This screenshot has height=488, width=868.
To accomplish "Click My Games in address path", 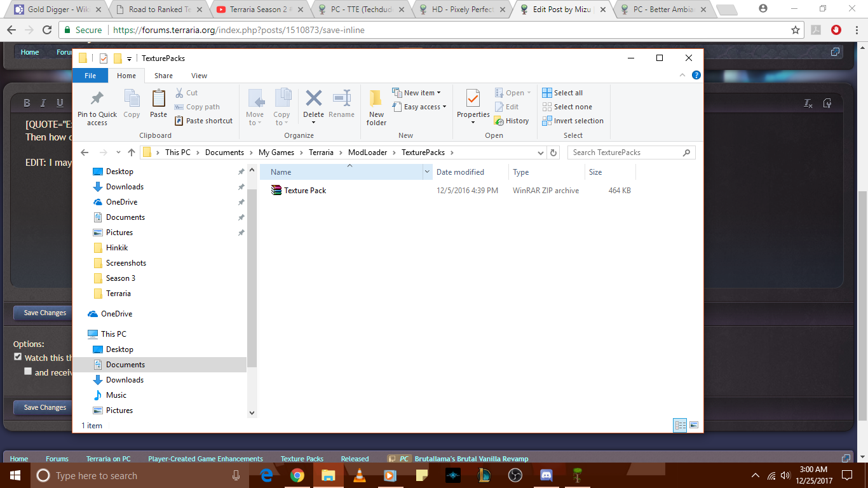I will coord(276,152).
